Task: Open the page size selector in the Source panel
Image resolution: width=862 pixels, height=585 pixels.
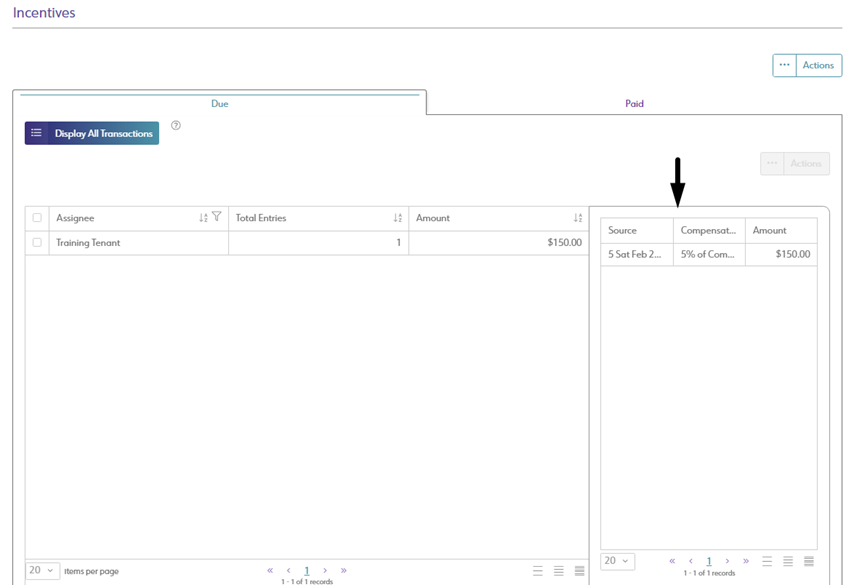Action: [x=617, y=561]
